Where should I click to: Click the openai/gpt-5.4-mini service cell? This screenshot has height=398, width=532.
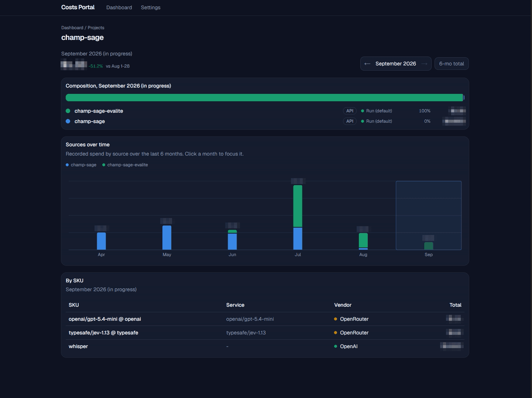point(250,319)
